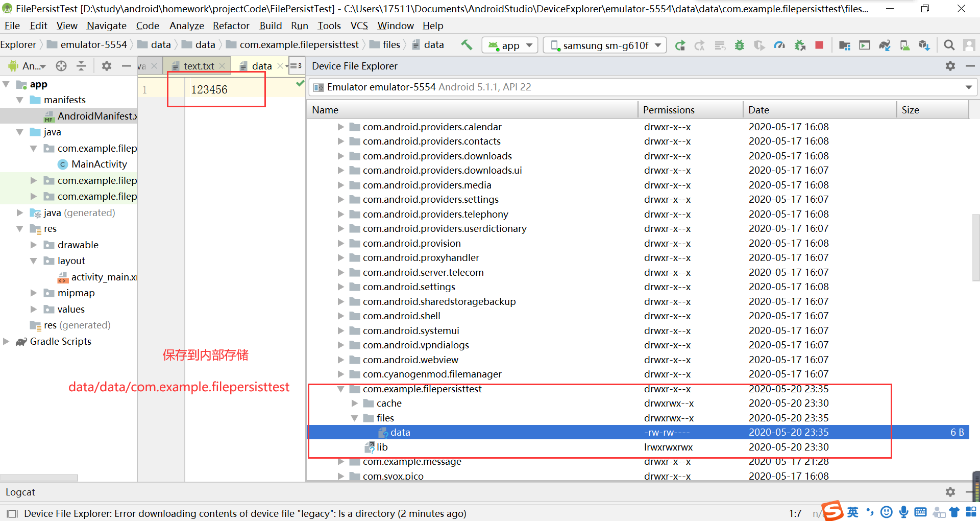Open the Emulator emulator-5554 device selector
The image size is (980, 521).
click(643, 87)
